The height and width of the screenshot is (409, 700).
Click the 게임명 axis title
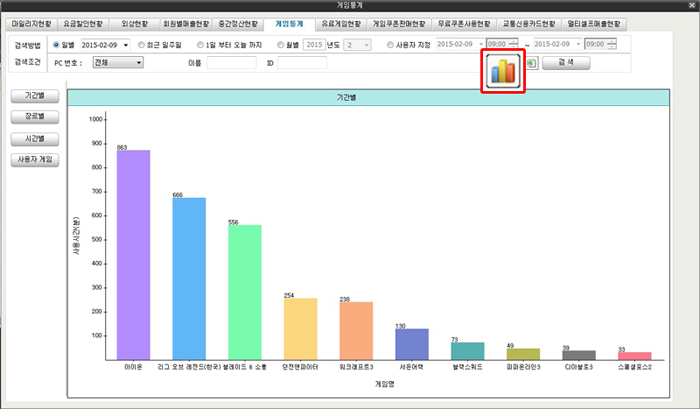pos(384,384)
